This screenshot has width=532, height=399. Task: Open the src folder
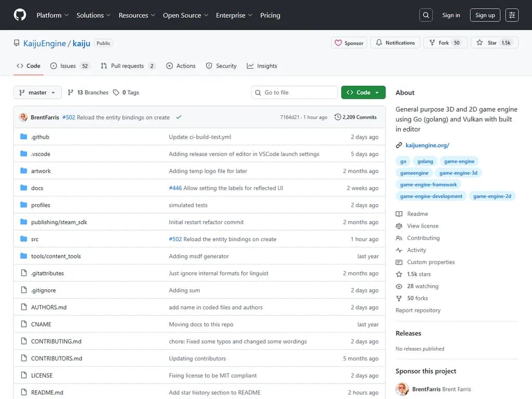35,239
